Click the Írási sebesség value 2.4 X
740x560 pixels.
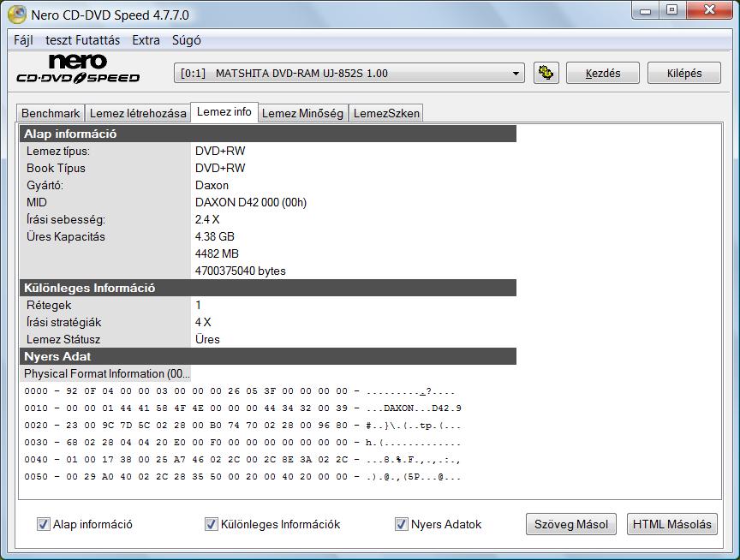(x=207, y=219)
